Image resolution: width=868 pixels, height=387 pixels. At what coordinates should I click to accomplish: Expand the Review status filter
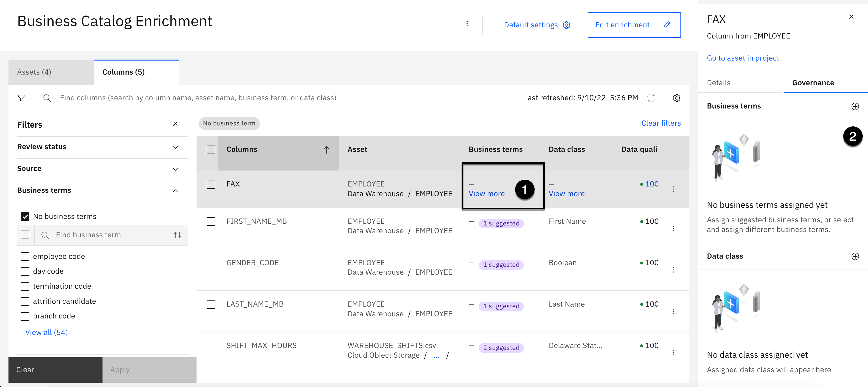[175, 147]
